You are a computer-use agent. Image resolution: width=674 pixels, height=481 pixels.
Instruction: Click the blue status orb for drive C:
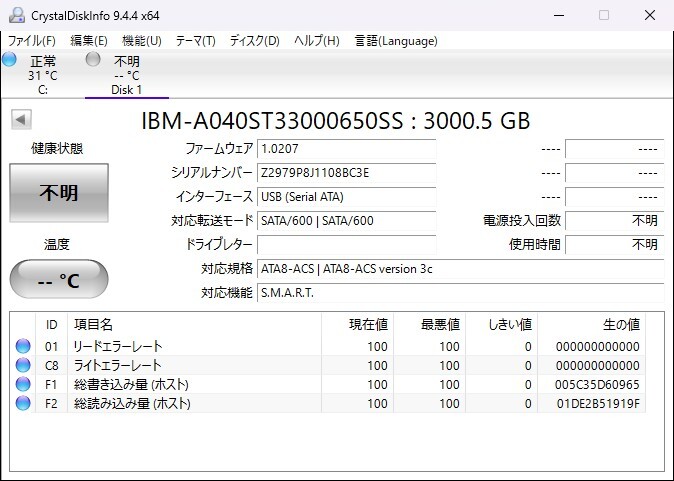[x=9, y=59]
